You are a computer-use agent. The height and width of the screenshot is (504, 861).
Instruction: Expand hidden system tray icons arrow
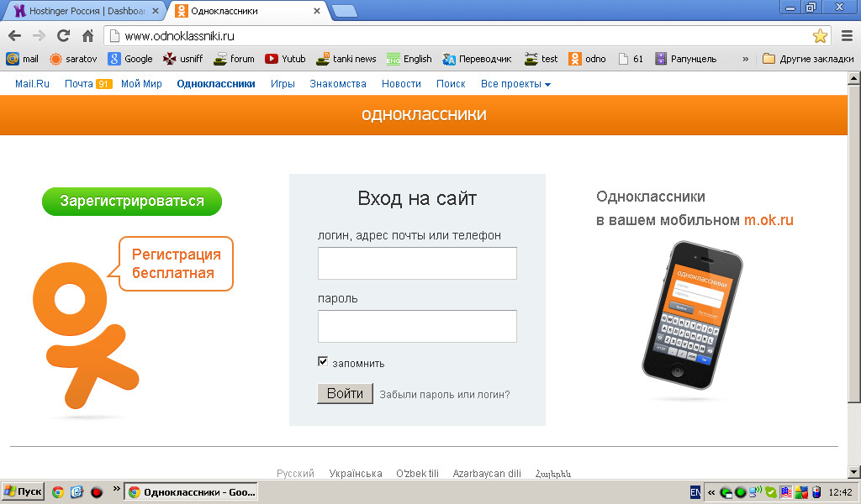click(711, 492)
